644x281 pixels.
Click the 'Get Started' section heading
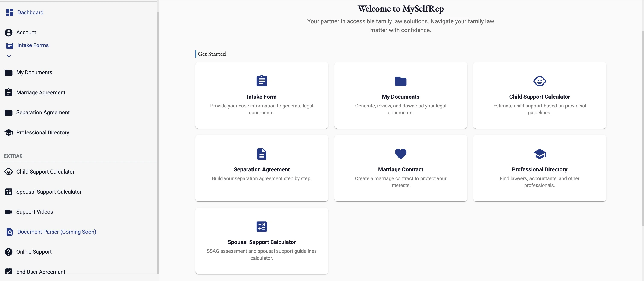point(212,54)
